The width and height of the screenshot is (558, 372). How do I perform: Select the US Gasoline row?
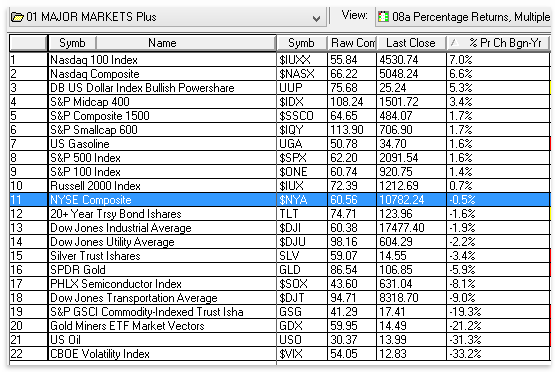coord(280,144)
